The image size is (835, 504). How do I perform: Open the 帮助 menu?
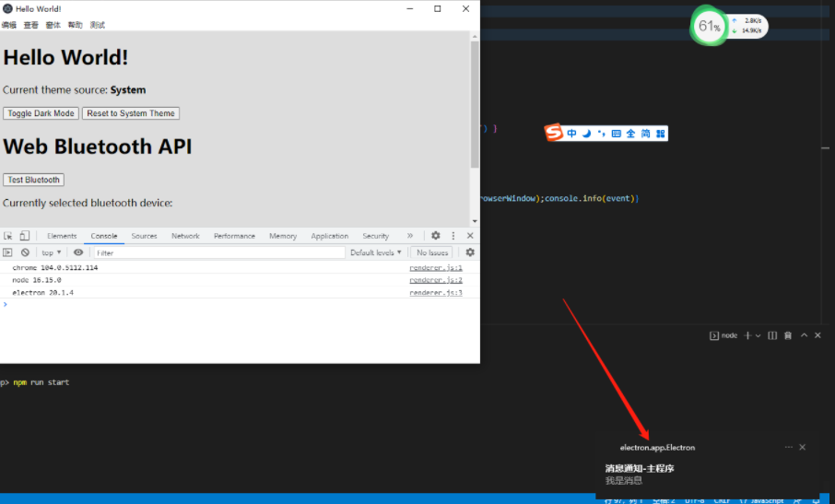point(75,25)
